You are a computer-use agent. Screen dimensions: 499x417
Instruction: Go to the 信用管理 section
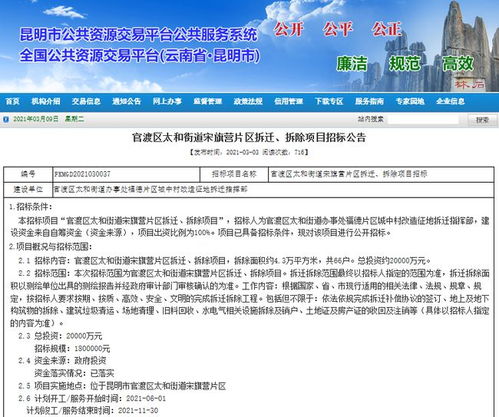(x=288, y=101)
